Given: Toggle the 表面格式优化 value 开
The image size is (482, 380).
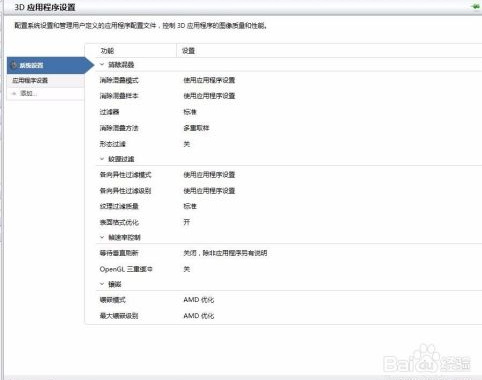Looking at the screenshot, I should pos(187,222).
